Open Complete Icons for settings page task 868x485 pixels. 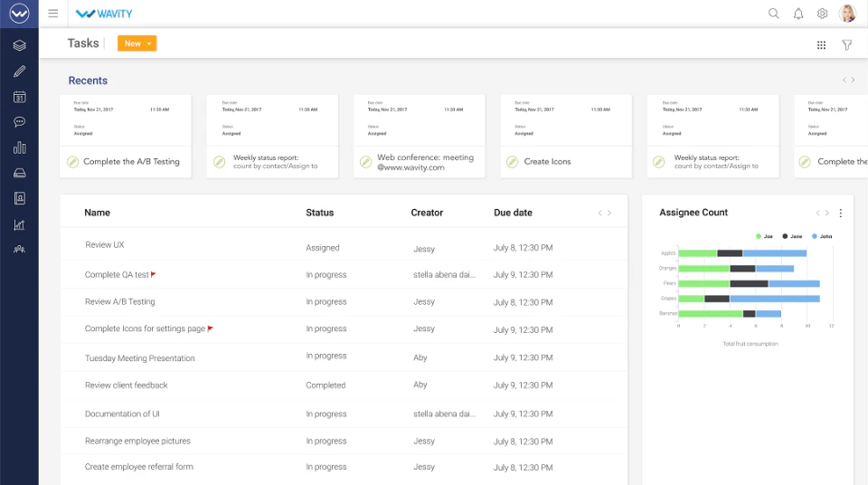pyautogui.click(x=145, y=328)
